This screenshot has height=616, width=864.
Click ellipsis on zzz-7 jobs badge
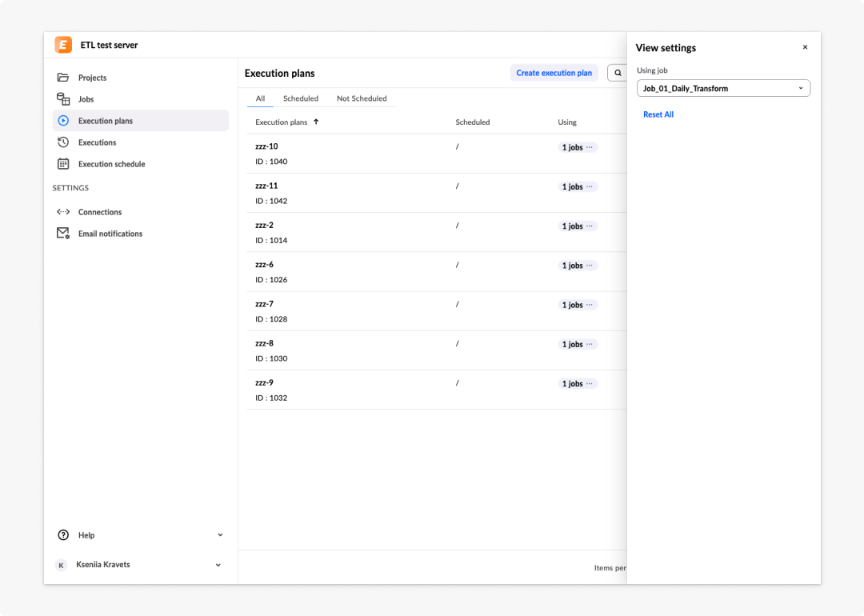coord(590,305)
